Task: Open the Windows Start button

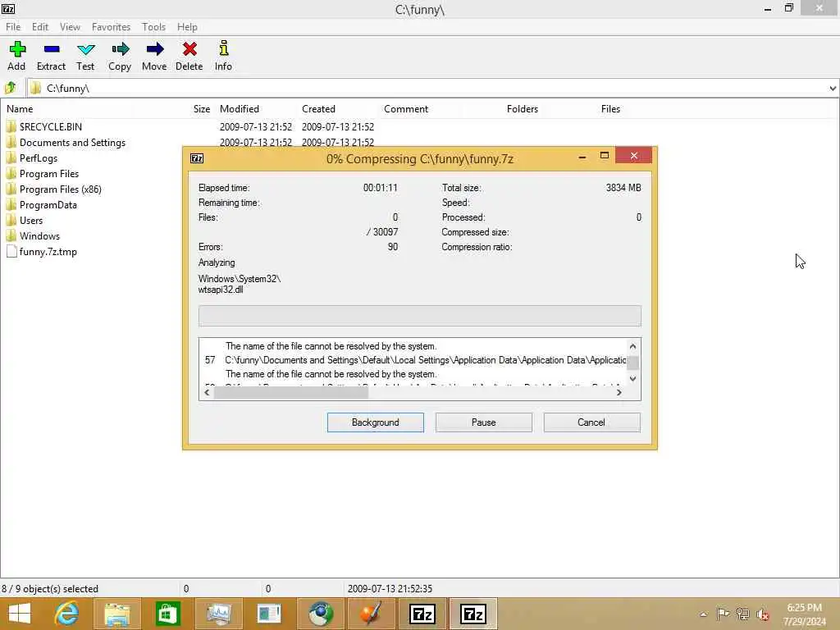Action: coord(20,614)
